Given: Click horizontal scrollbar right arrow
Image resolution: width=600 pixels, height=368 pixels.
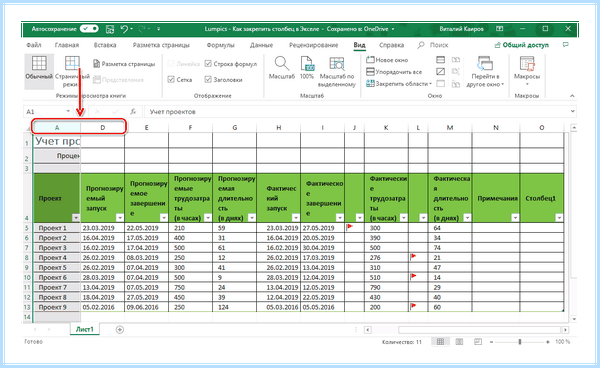Looking at the screenshot, I should (x=566, y=330).
